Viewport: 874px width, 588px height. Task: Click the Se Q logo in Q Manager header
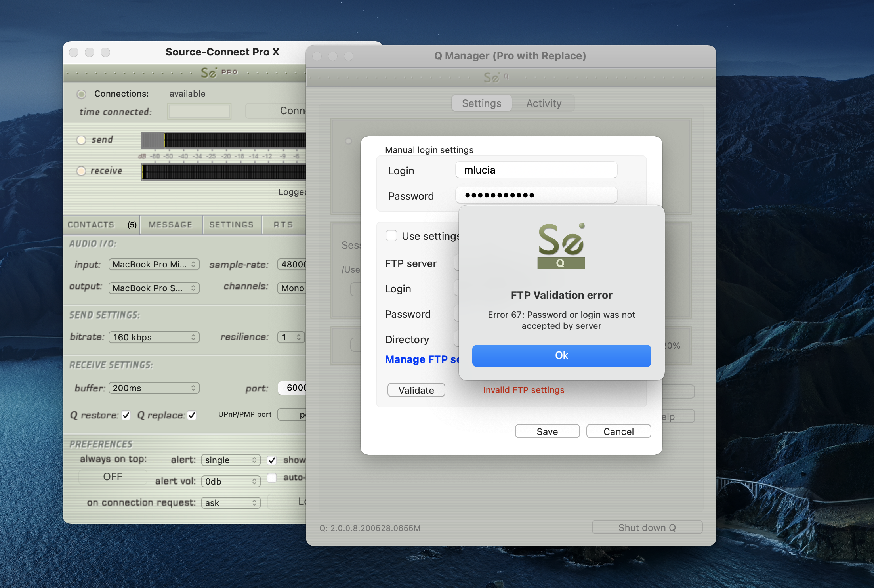495,77
